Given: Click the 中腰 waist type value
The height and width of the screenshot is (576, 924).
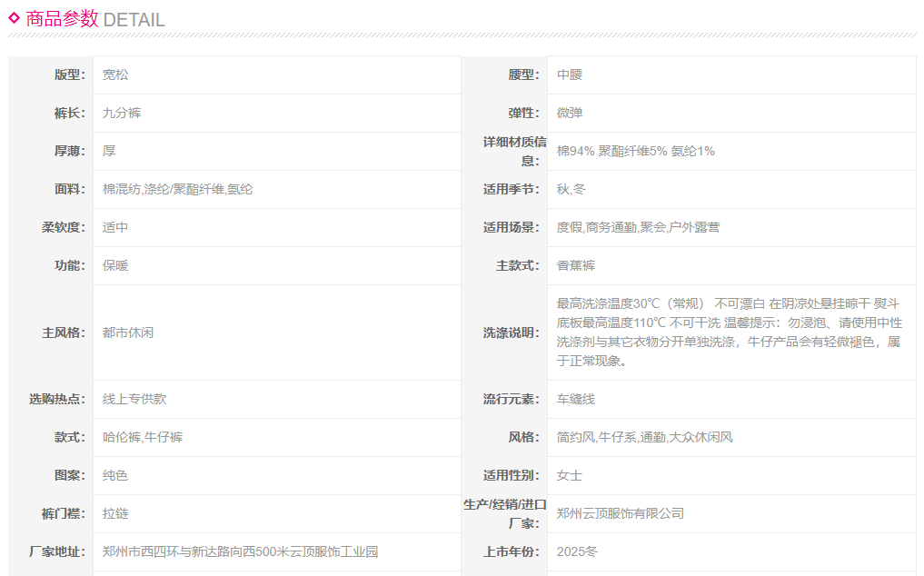Looking at the screenshot, I should coord(570,74).
